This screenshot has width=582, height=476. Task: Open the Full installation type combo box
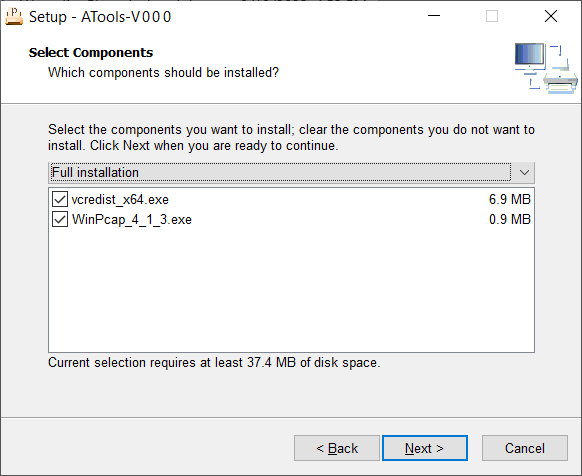tap(291, 173)
